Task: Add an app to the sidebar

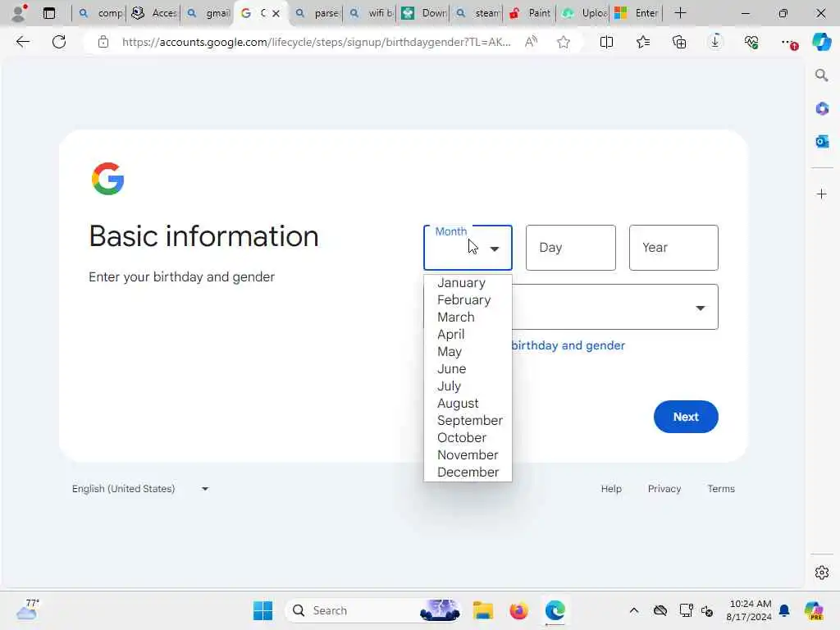Action: pyautogui.click(x=822, y=194)
